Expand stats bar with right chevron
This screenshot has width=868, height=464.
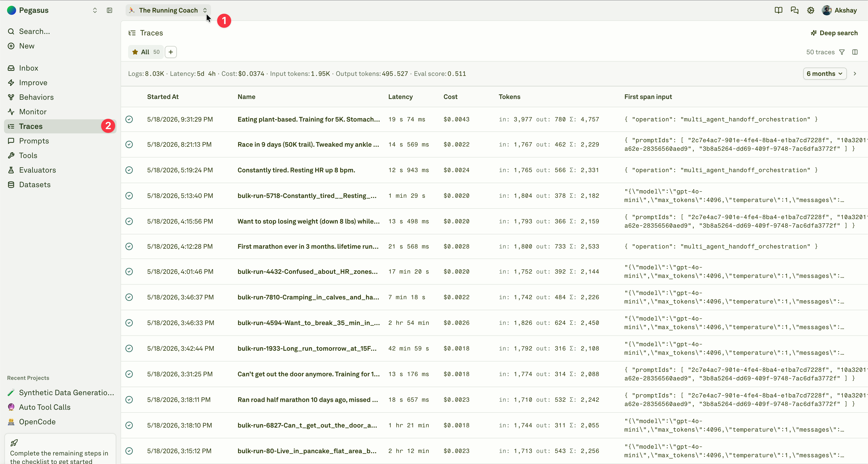pos(855,74)
